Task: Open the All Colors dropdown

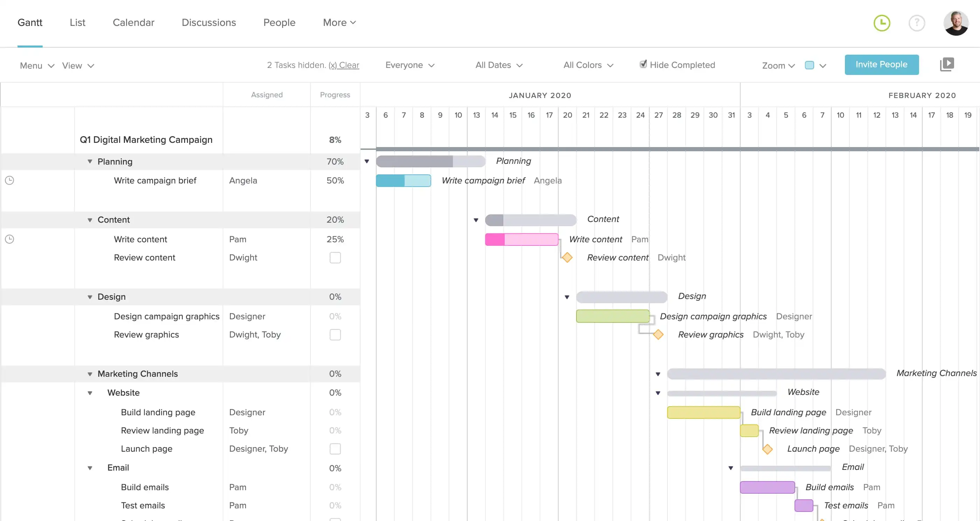Action: 588,65
